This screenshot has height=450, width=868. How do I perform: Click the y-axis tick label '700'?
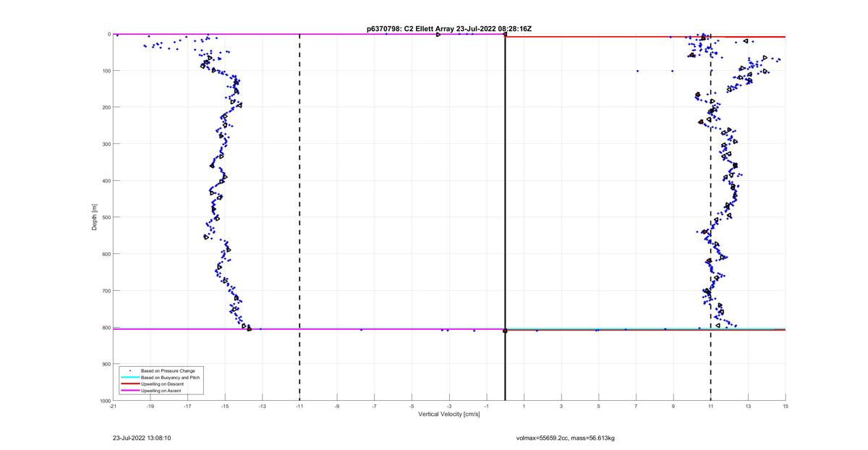[x=106, y=291]
